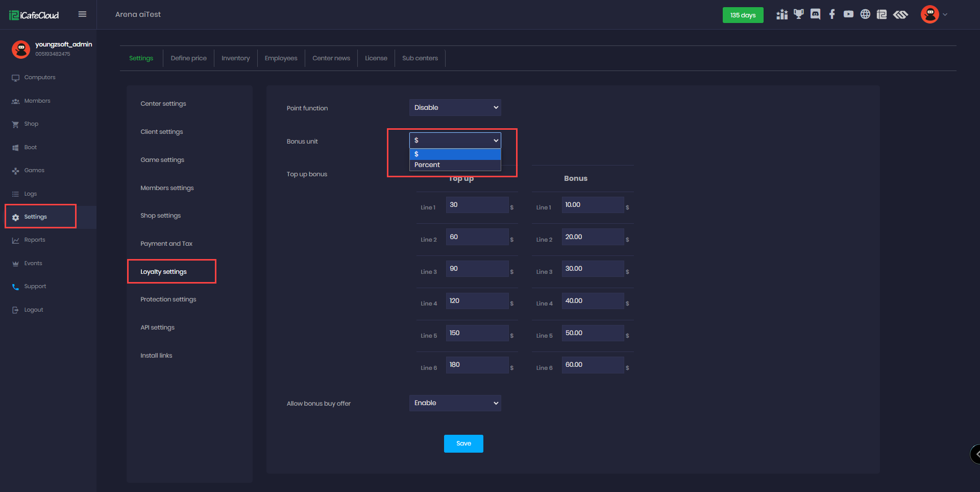The height and width of the screenshot is (492, 980).
Task: Switch to the Define price tab
Action: point(188,58)
